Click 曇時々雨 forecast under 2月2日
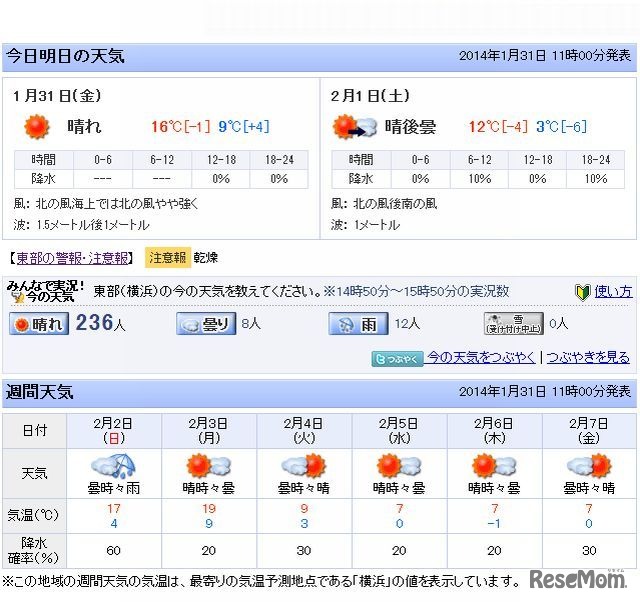640x602 pixels. pyautogui.click(x=113, y=488)
